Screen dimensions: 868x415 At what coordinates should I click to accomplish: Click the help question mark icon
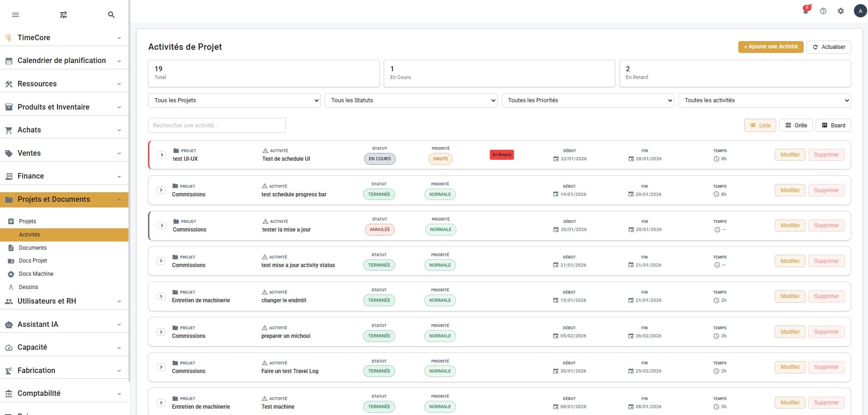click(823, 11)
